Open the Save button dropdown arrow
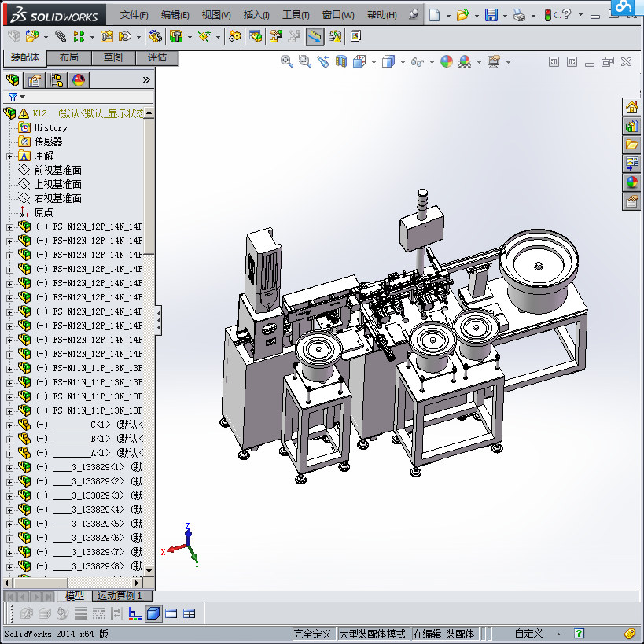 tap(505, 16)
